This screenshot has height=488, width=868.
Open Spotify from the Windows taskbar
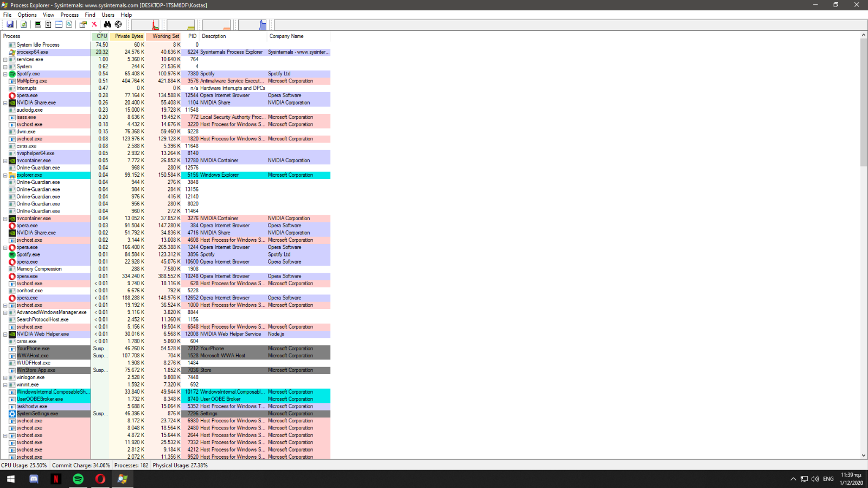[x=78, y=479]
